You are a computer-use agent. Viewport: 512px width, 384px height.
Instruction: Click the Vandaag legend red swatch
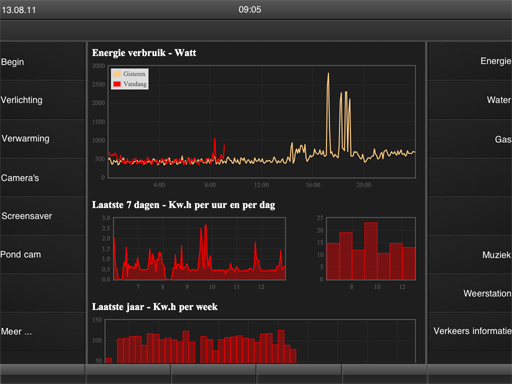tap(117, 84)
